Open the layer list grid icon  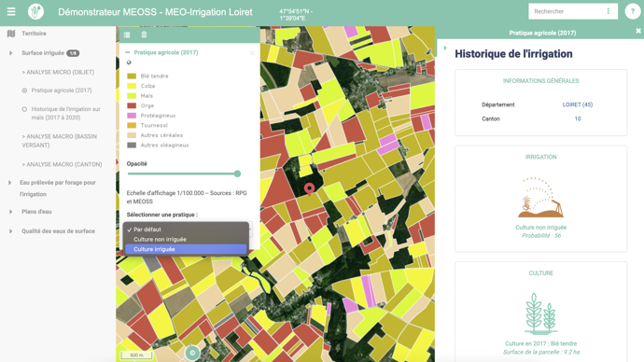tap(127, 35)
